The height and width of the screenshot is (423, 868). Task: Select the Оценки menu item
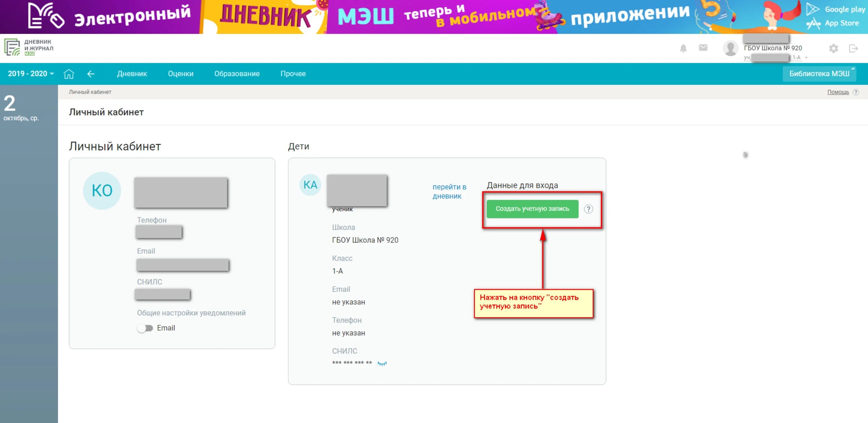tap(181, 73)
